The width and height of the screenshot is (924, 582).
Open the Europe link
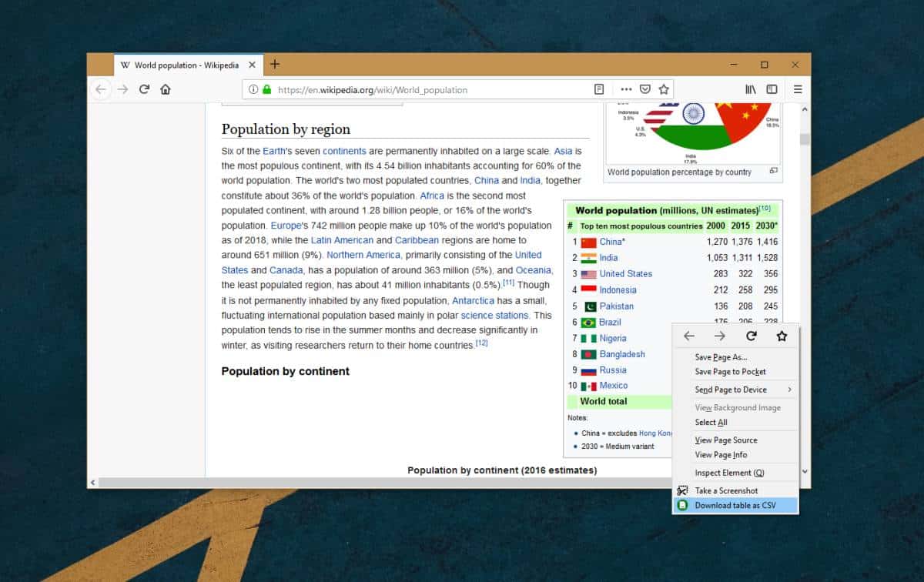(x=286, y=226)
